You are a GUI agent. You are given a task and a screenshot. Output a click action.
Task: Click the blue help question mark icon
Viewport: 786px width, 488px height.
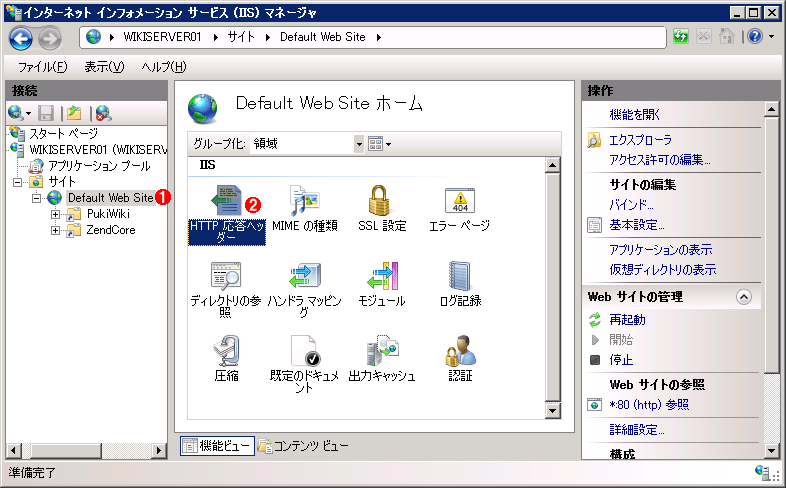[755, 37]
